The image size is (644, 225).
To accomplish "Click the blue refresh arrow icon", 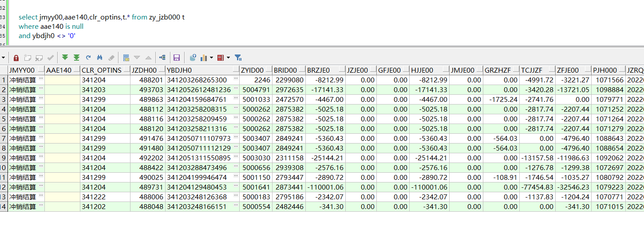I will point(88,58).
